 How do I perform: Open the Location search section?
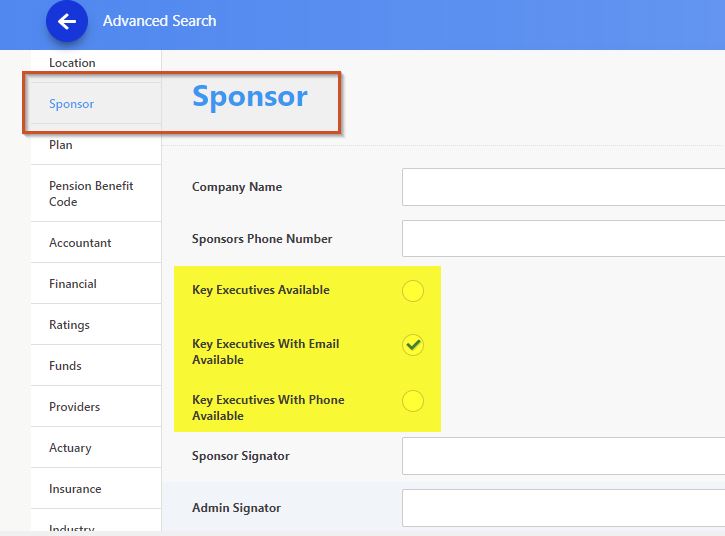(72, 63)
